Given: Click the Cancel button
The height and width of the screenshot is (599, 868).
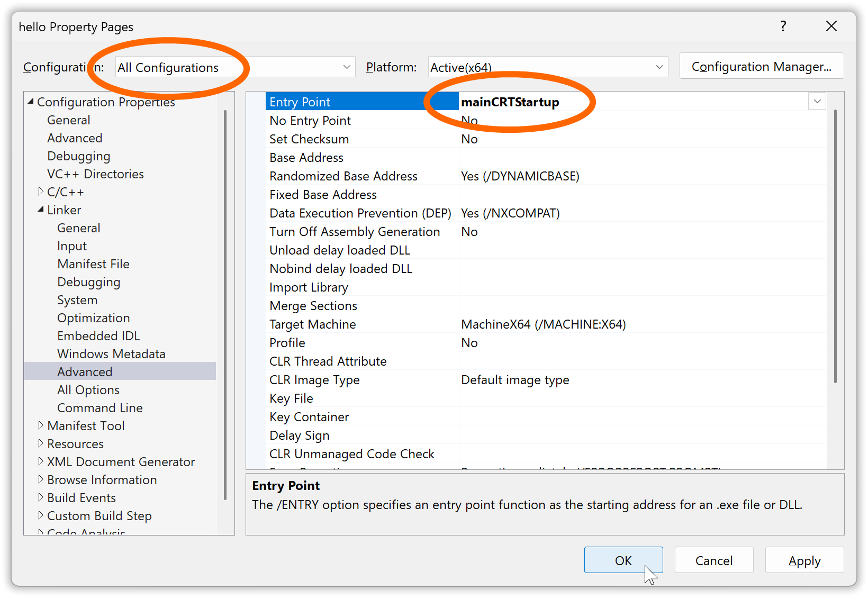Looking at the screenshot, I should tap(713, 560).
